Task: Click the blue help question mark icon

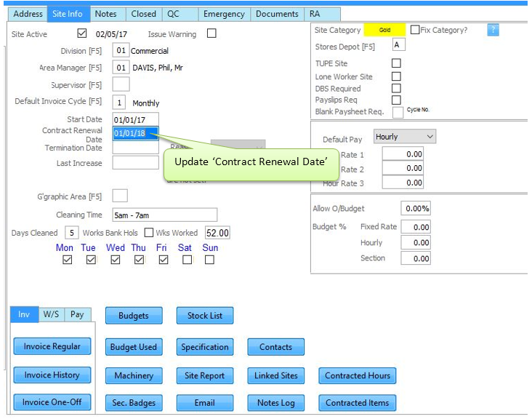Action: 493,30
